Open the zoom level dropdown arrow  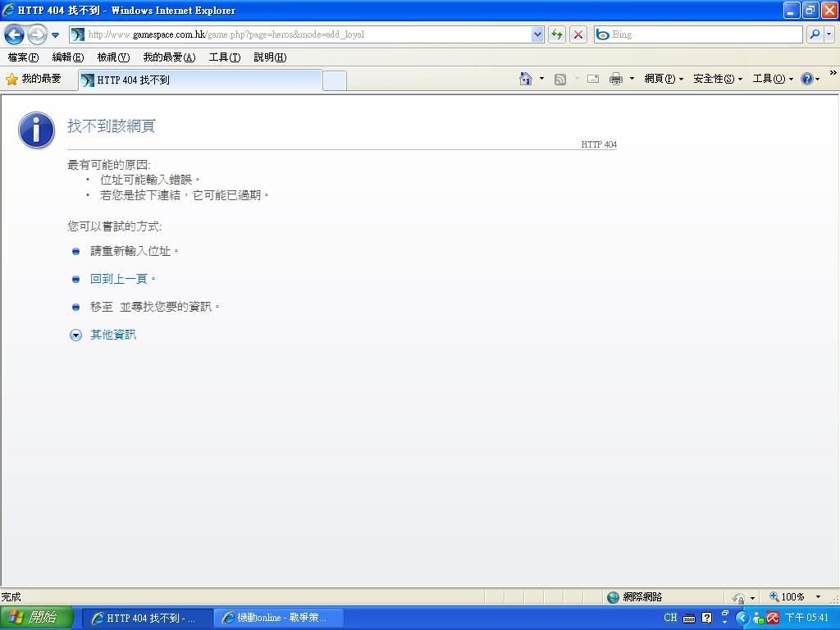click(818, 597)
